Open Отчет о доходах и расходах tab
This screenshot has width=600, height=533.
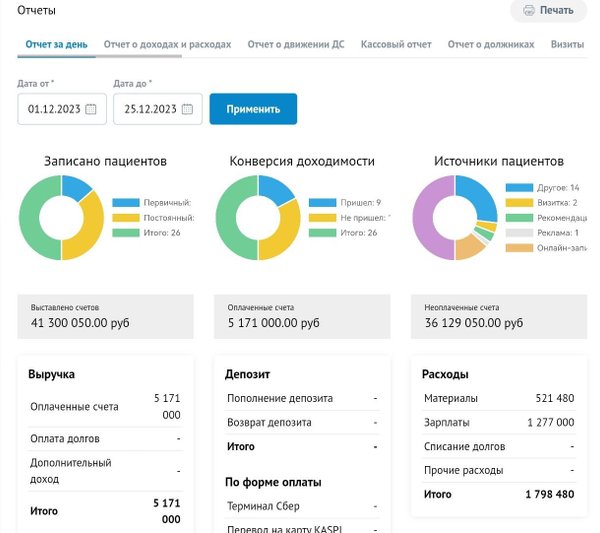pyautogui.click(x=167, y=45)
